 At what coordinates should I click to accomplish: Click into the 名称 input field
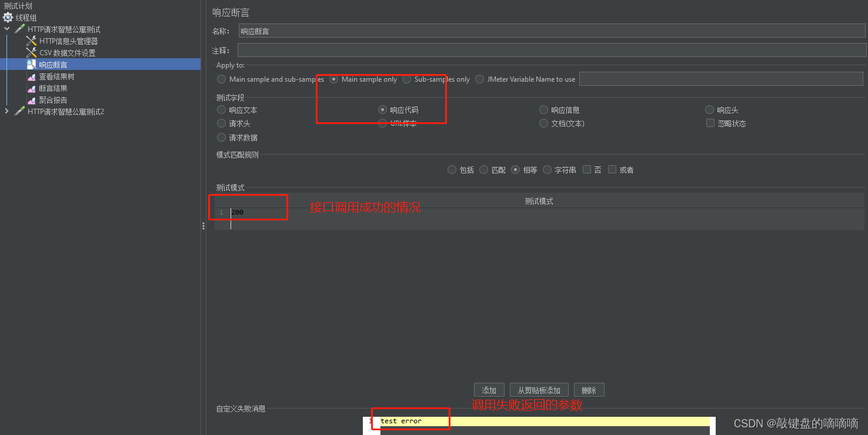tap(552, 31)
